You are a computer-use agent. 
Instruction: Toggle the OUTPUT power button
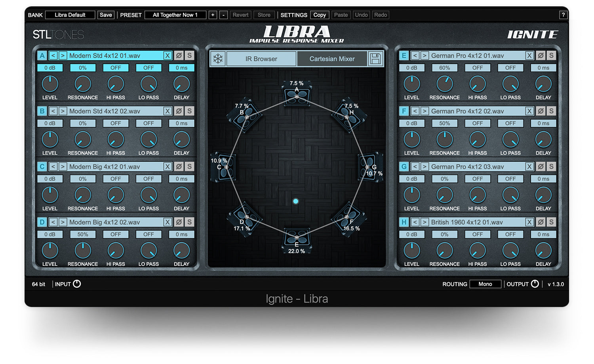tap(535, 284)
